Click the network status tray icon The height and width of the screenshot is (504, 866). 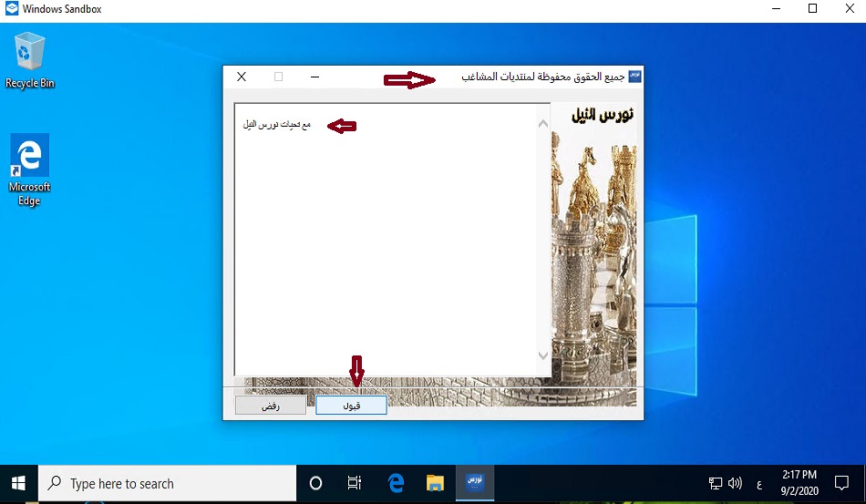coord(717,483)
